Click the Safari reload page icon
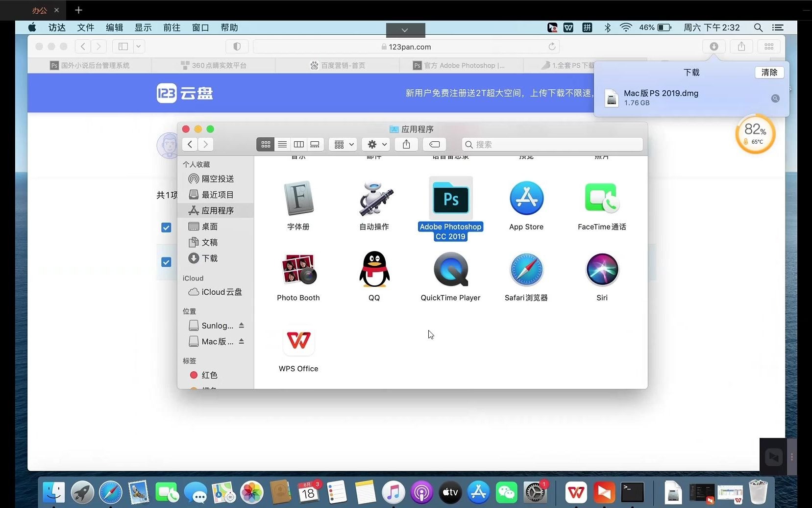Screen dimensions: 812x508 tap(552, 47)
